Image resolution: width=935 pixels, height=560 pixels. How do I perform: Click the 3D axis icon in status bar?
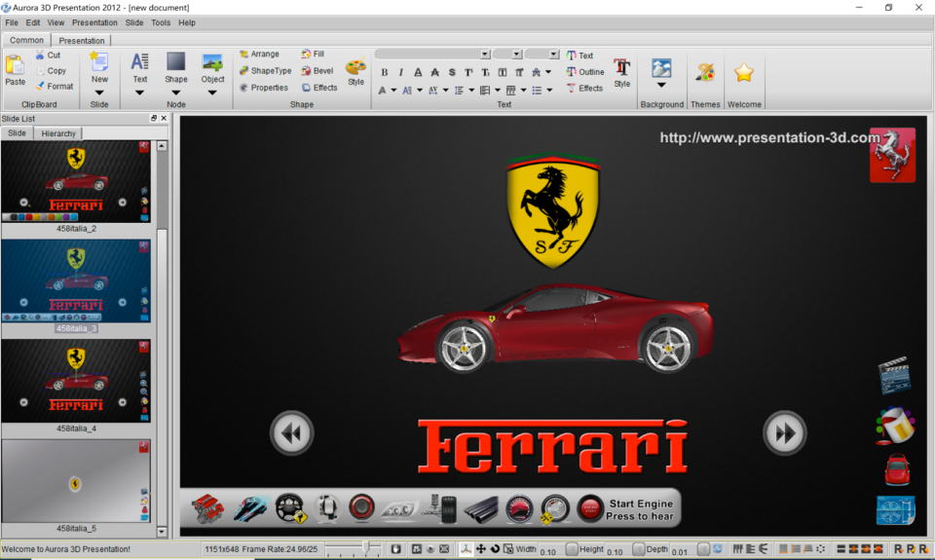[x=467, y=548]
